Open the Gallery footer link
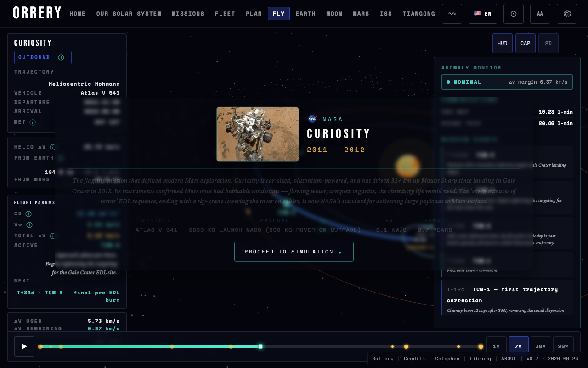The image size is (588, 368). (383, 358)
